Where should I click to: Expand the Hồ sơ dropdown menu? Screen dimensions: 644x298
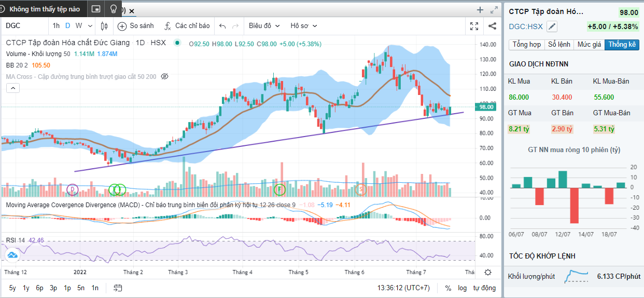pyautogui.click(x=303, y=26)
